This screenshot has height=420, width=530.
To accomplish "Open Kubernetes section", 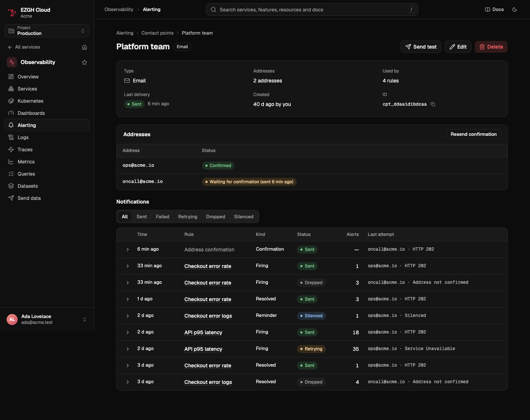I will pos(47,101).
